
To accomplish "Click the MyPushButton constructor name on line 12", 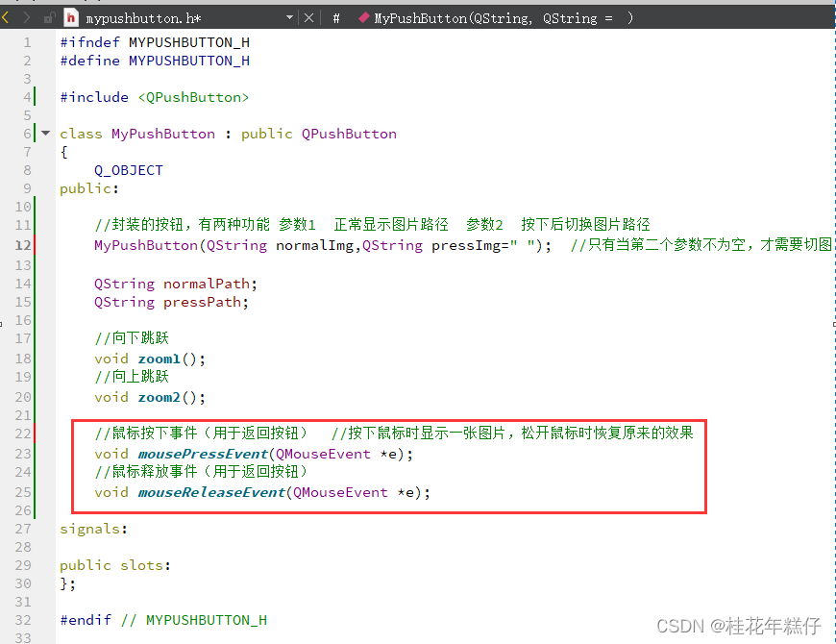I will (x=146, y=245).
